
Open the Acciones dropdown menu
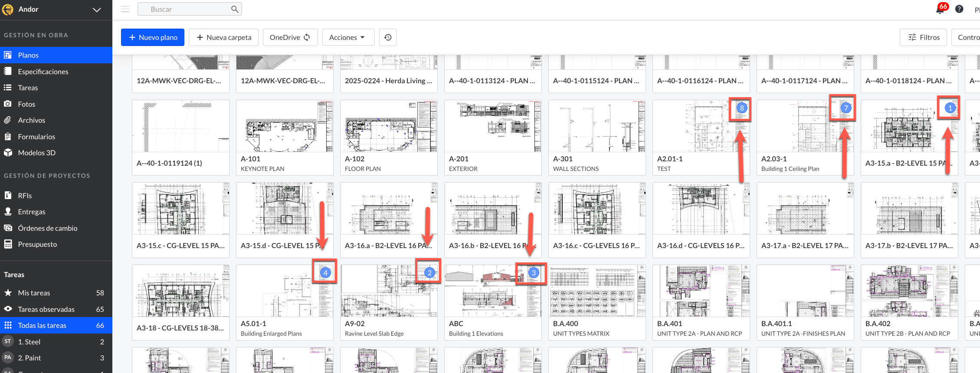tap(347, 37)
